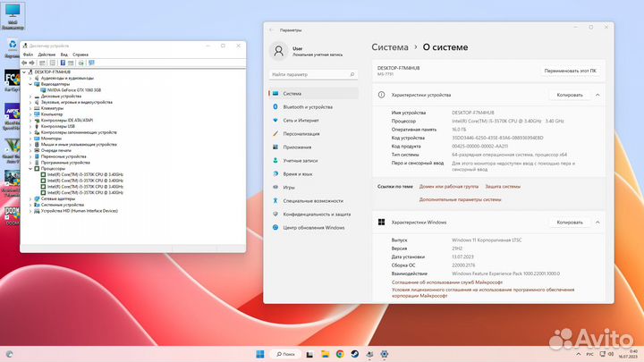Expand the Контроллеры USB category
The height and width of the screenshot is (362, 644).
pos(30,126)
